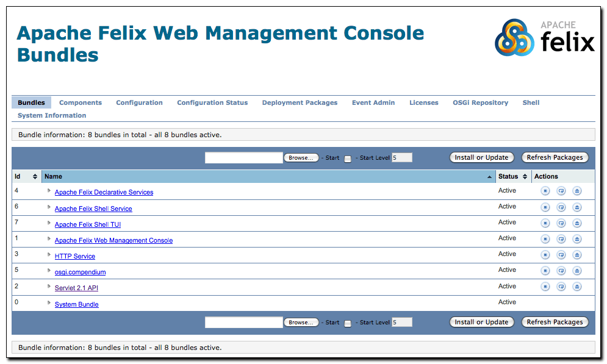Uninstall the Apache Felix Declarative Services bundle
Viewport: 607px width, 364px height.
(x=577, y=191)
